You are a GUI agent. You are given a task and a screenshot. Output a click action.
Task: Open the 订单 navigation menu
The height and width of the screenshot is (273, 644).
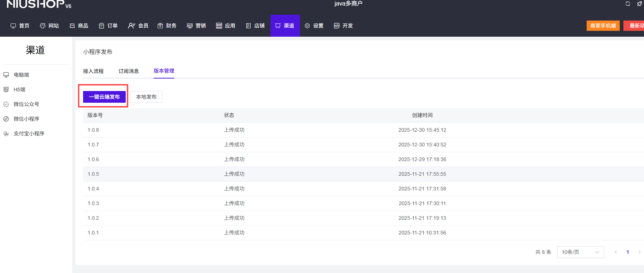pyautogui.click(x=108, y=26)
